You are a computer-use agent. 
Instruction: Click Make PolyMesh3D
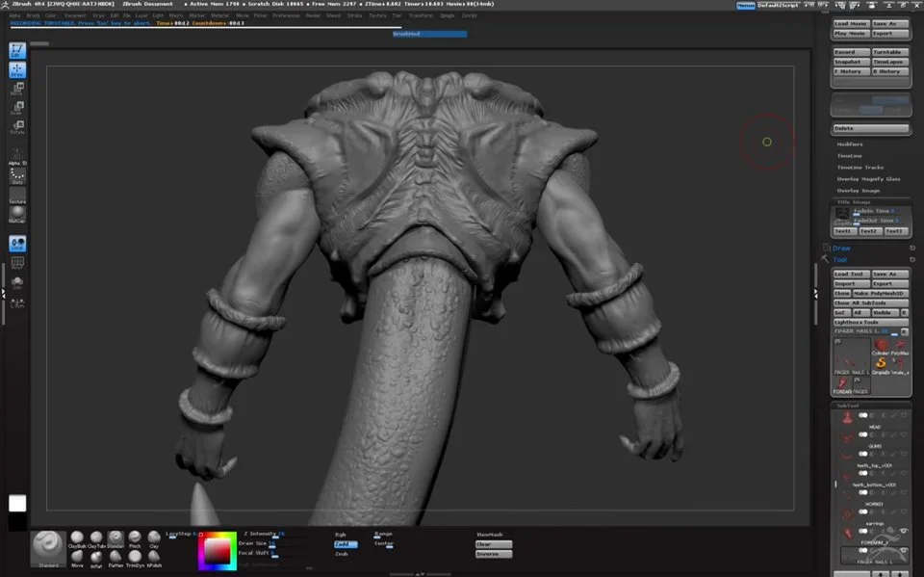[x=879, y=293]
